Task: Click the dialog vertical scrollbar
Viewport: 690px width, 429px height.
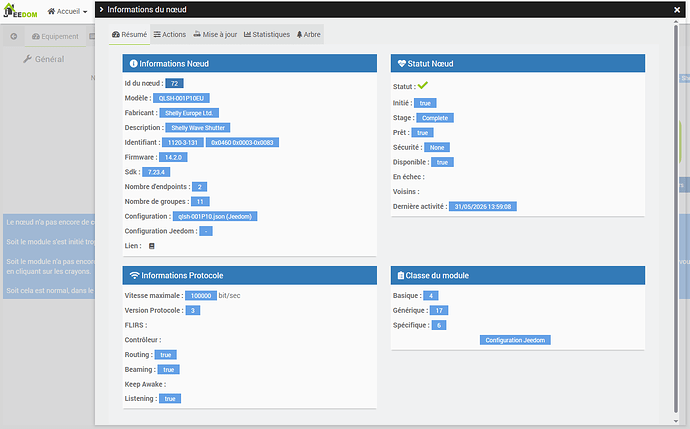Action: point(676,218)
